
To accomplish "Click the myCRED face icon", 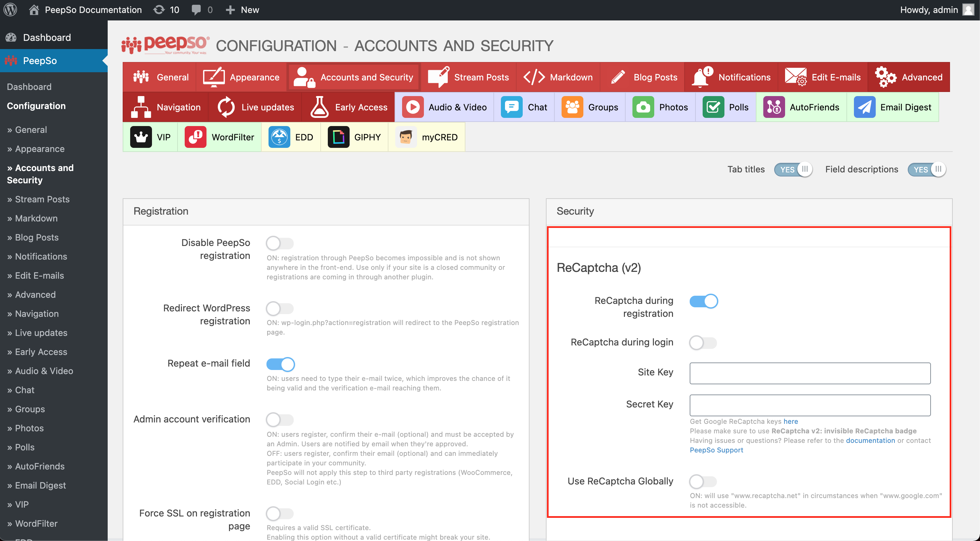I will point(406,137).
